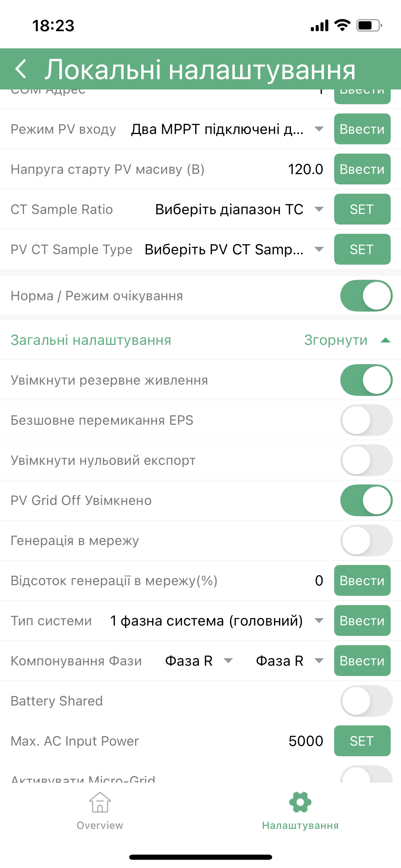
Task: Open Тип системи dropdown
Action: (x=216, y=621)
